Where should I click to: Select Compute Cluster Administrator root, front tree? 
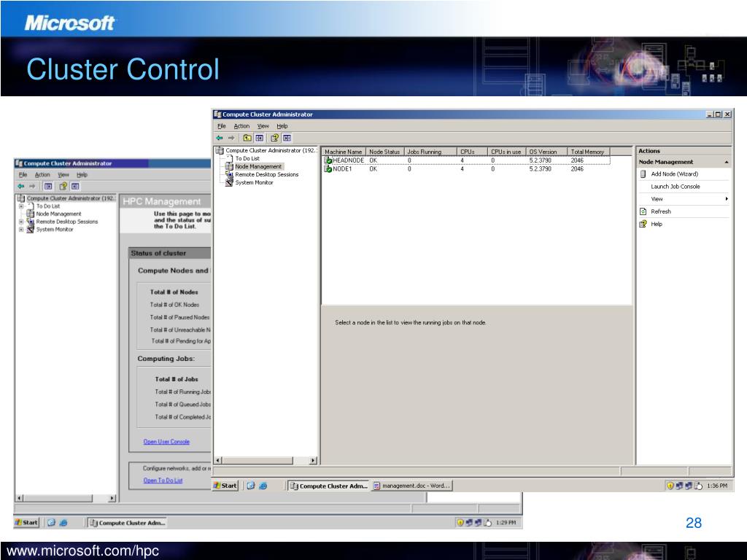[x=271, y=150]
